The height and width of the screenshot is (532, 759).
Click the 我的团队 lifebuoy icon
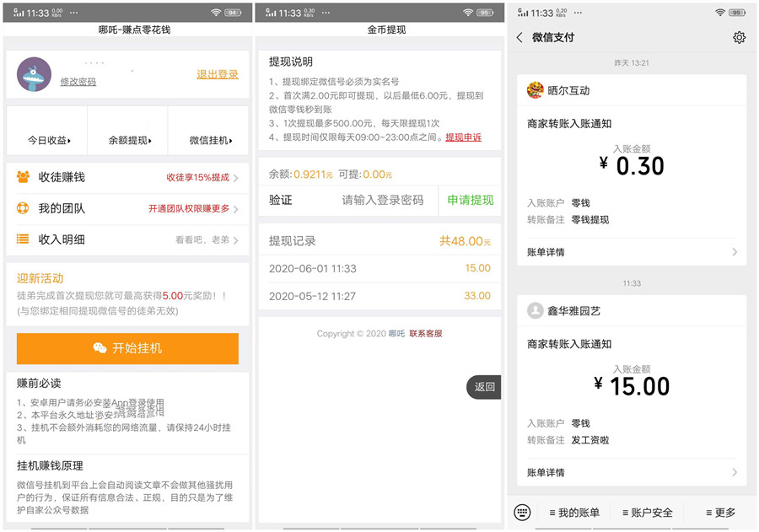coord(23,208)
